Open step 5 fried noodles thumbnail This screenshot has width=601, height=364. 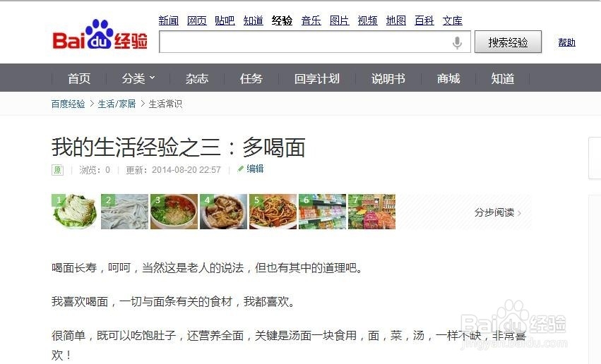(x=273, y=212)
